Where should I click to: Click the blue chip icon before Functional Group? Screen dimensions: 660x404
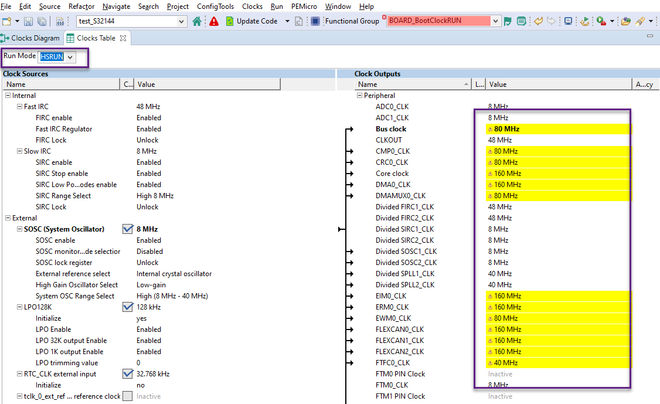point(315,21)
